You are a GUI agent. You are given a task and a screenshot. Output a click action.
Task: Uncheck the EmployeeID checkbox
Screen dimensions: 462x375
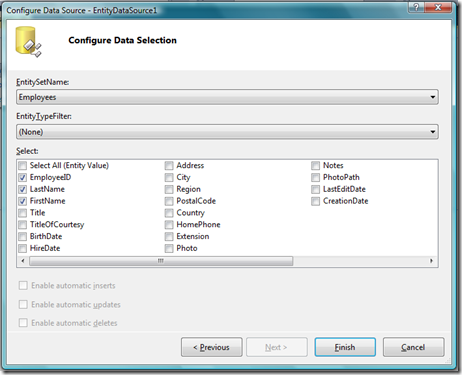(23, 177)
